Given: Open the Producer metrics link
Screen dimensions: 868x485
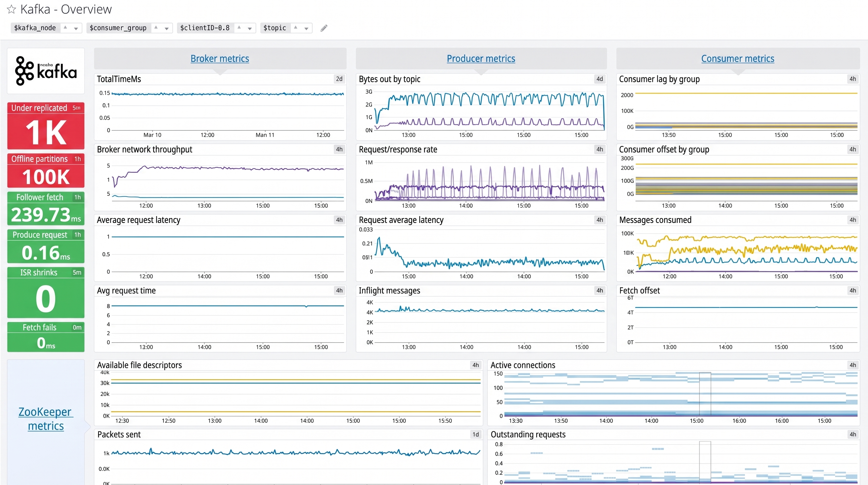Looking at the screenshot, I should pos(481,58).
